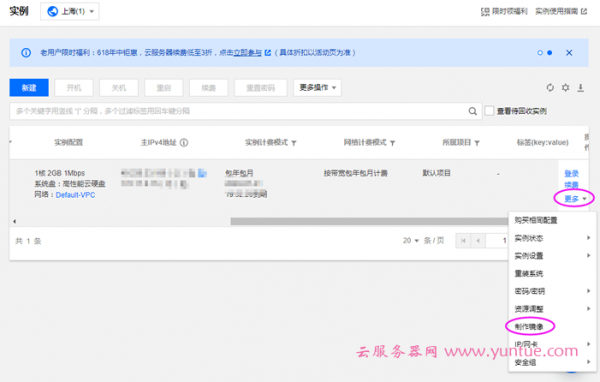Image resolution: width=600 pixels, height=382 pixels.
Task: Click the copy icon next to the IP address
Action: 202,173
